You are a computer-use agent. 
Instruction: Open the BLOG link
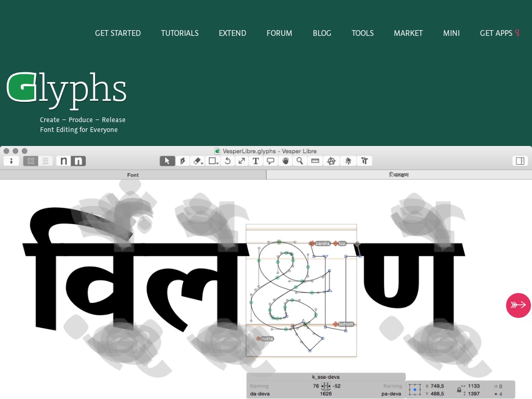pyautogui.click(x=322, y=33)
